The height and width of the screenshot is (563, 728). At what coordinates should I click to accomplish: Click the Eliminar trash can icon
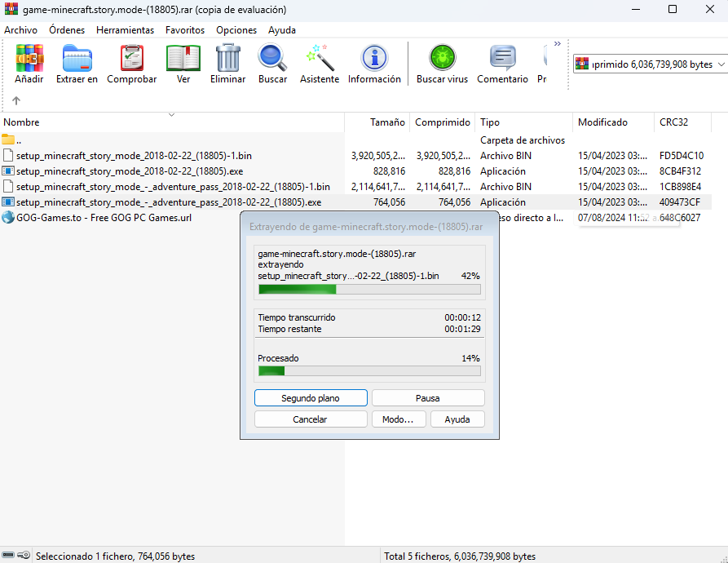pos(228,59)
